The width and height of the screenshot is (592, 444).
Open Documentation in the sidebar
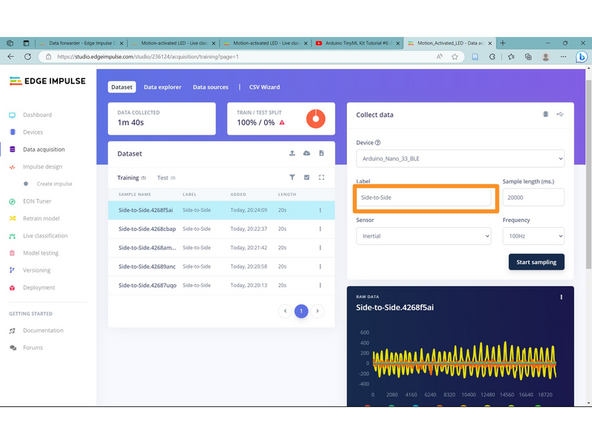(43, 330)
